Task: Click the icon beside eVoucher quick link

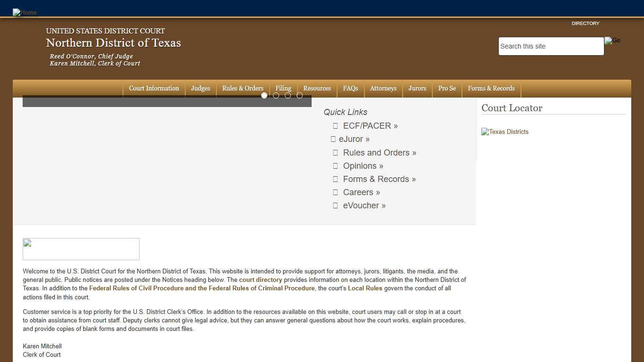Action: coord(335,206)
